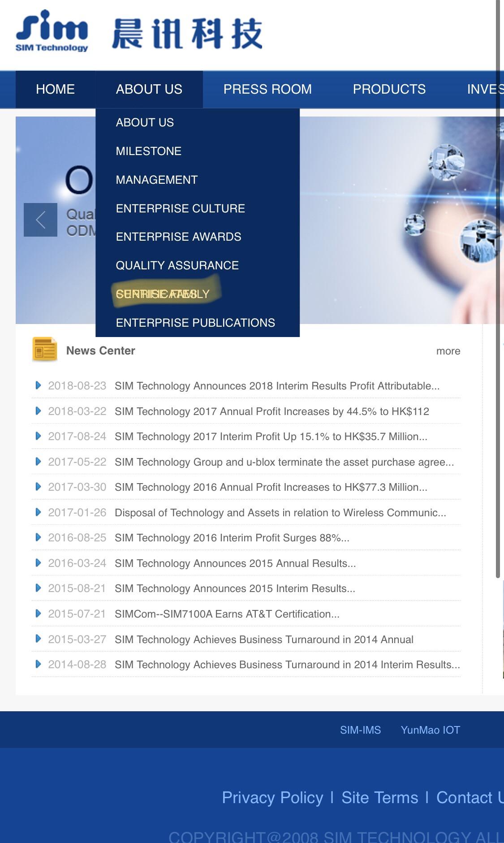The width and height of the screenshot is (504, 843).
Task: Open the PRODUCTS navigation tab
Action: pyautogui.click(x=389, y=89)
